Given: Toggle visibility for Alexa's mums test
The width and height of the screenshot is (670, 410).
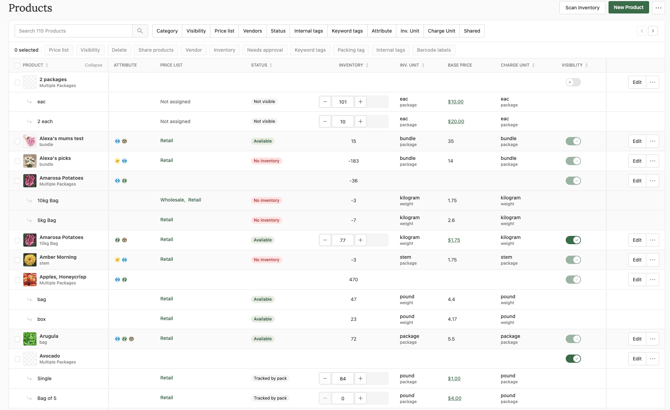Looking at the screenshot, I should [573, 142].
